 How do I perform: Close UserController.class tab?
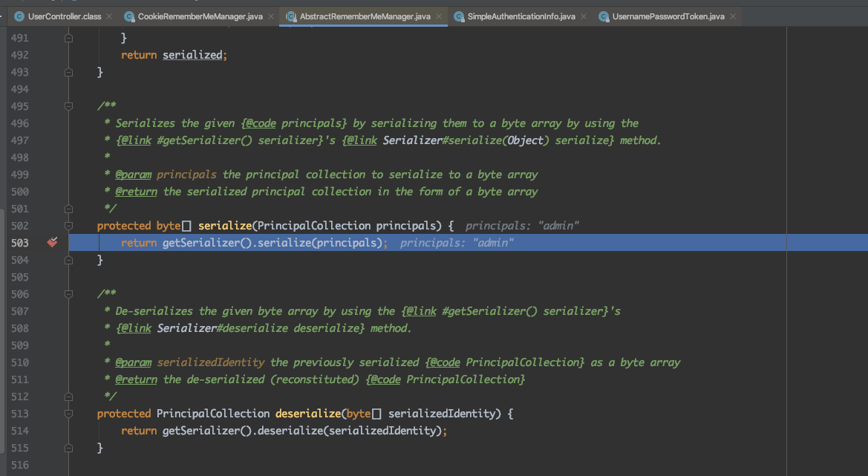click(x=109, y=16)
